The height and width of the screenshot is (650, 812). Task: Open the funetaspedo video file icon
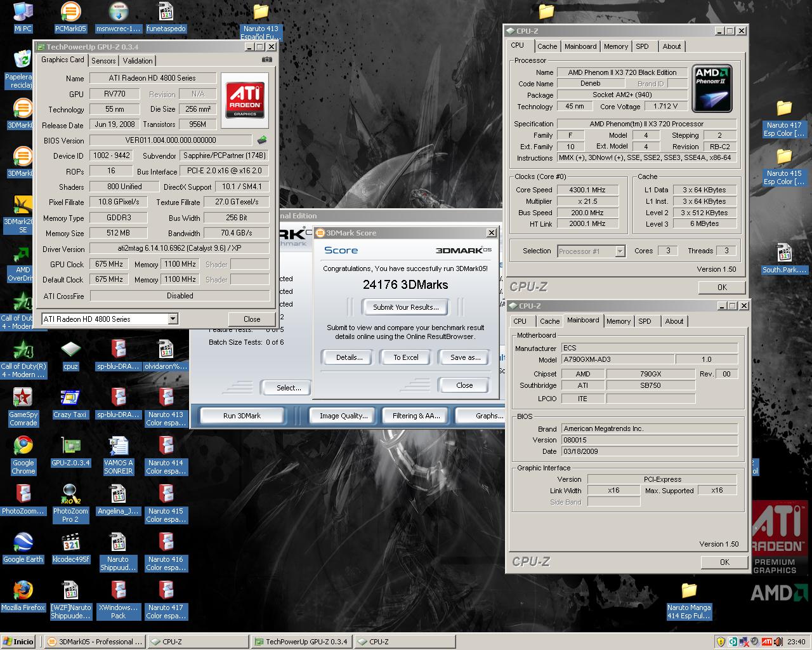[x=166, y=17]
